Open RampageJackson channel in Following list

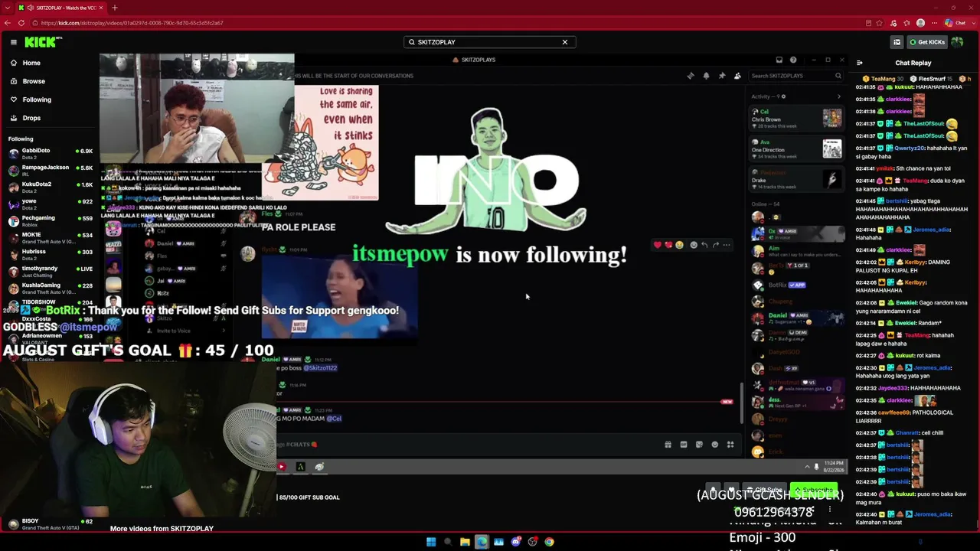(x=50, y=170)
